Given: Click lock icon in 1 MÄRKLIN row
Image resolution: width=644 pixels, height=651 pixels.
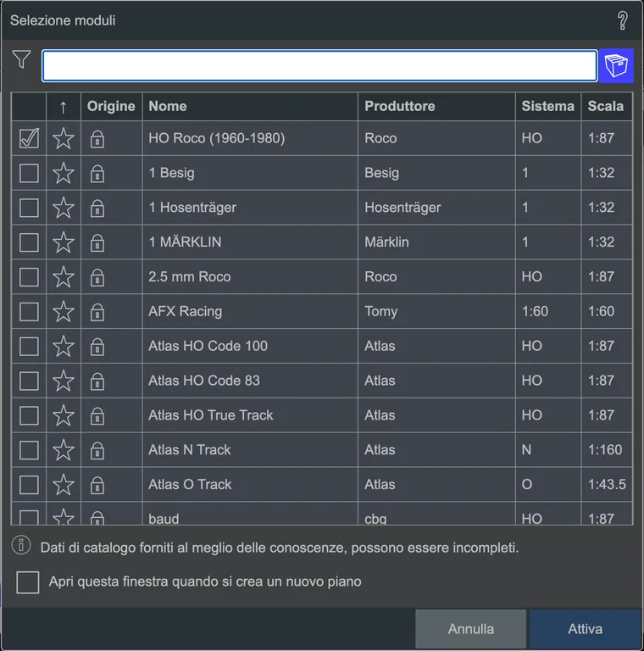Looking at the screenshot, I should [97, 243].
